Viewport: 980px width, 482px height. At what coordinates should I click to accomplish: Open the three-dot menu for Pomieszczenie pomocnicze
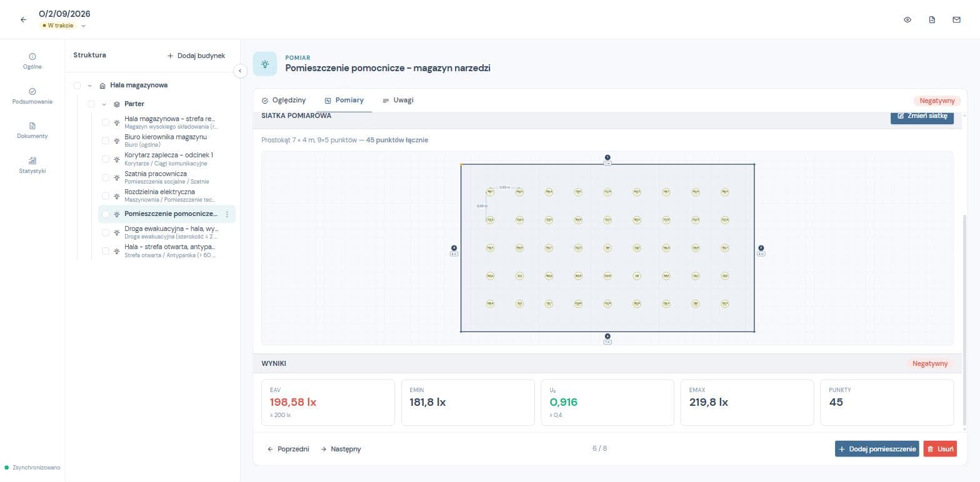point(227,214)
